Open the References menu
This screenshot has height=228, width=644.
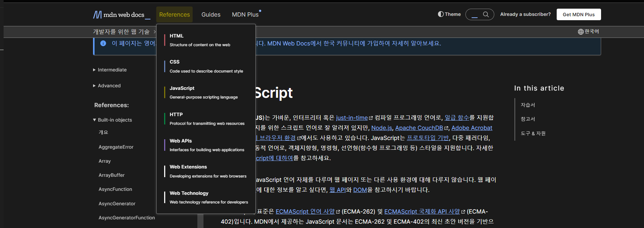[175, 14]
